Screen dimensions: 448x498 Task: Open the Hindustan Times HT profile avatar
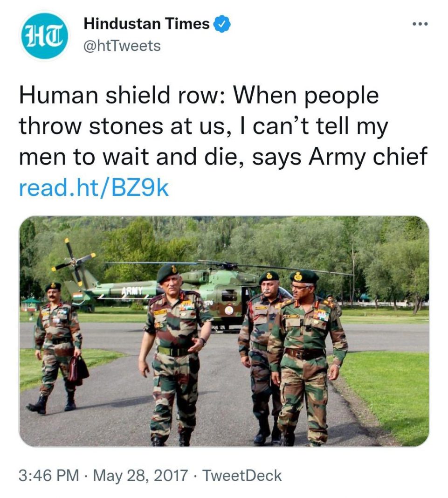pos(45,36)
